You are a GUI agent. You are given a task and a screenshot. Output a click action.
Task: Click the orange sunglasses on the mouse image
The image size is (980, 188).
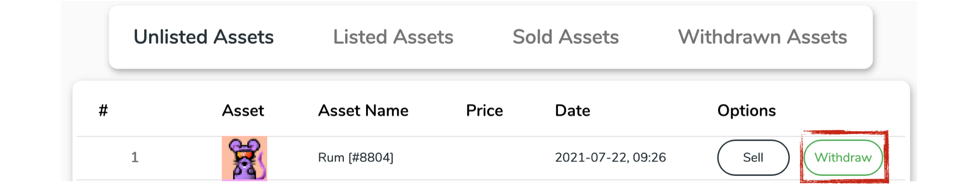click(x=244, y=155)
